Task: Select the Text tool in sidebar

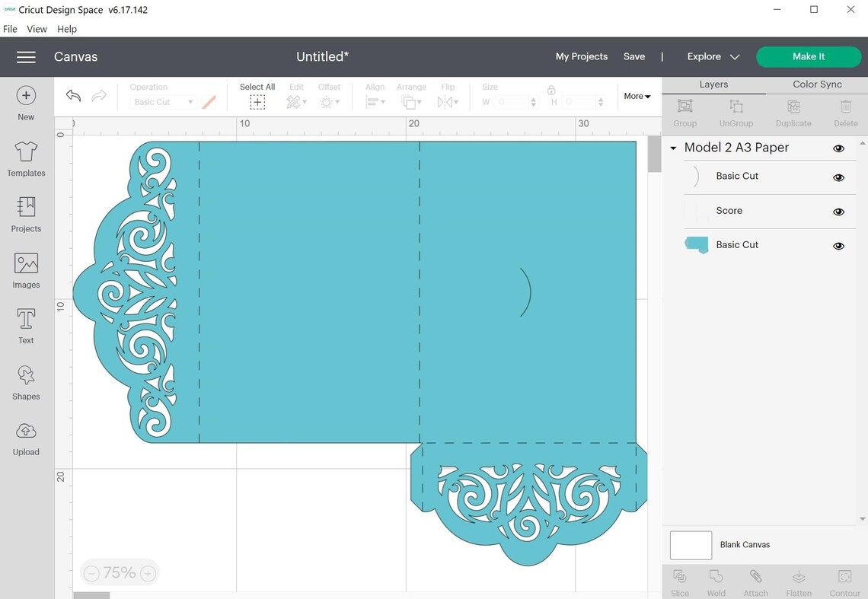Action: pyautogui.click(x=25, y=326)
